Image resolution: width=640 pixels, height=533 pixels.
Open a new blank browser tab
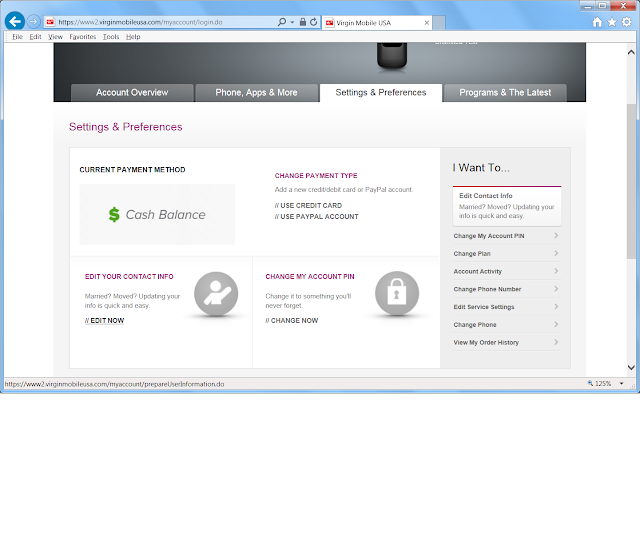pyautogui.click(x=439, y=23)
